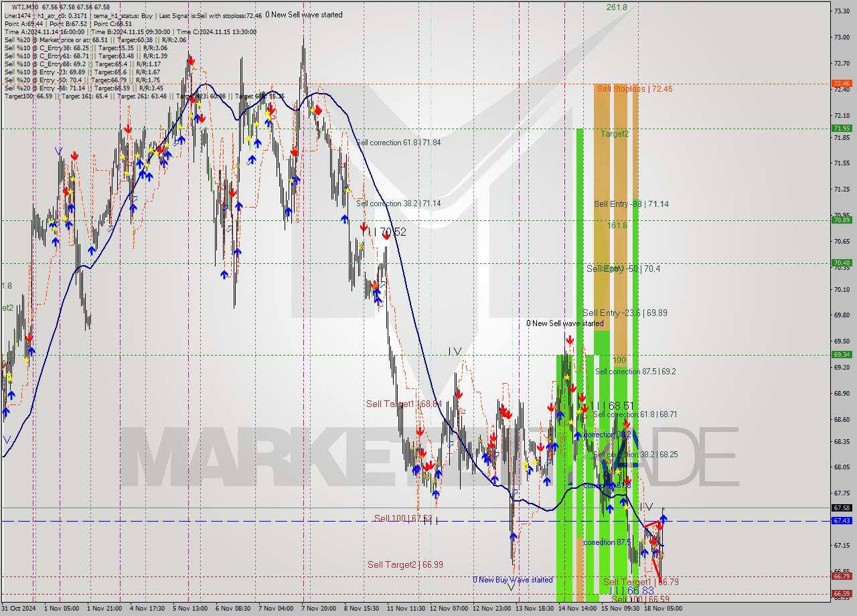The height and width of the screenshot is (616, 857).
Task: Click 'Sell correction 61.8 | 68.71' label
Action: (635, 414)
